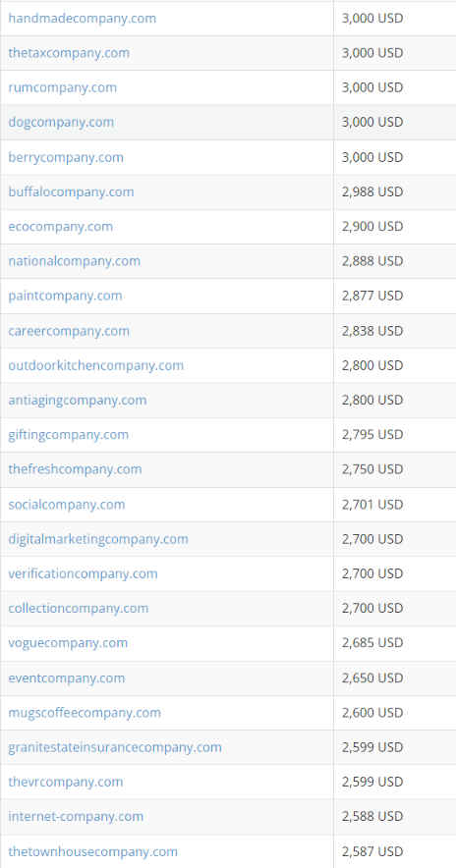Click thetownhousecompany.com link

pyautogui.click(x=93, y=851)
